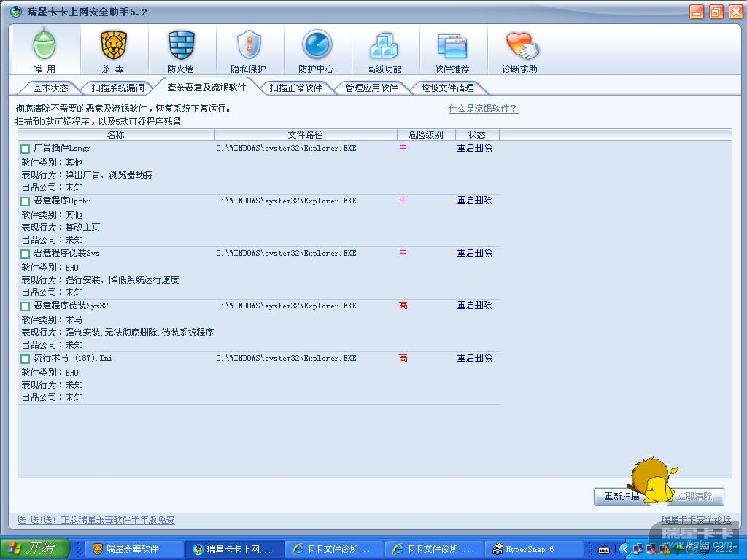This screenshot has height=560, width=747.
Task: Select the 软件类别:木马 text line
Action: [52, 319]
